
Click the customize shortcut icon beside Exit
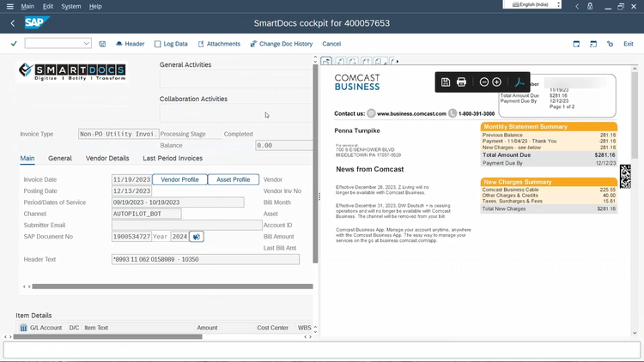(610, 44)
